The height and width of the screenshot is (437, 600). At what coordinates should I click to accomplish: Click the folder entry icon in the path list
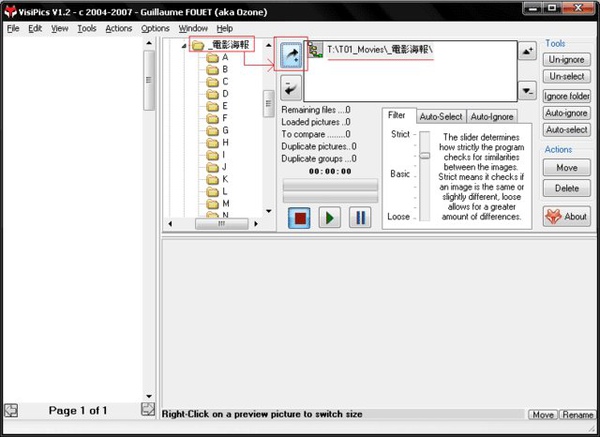[315, 50]
